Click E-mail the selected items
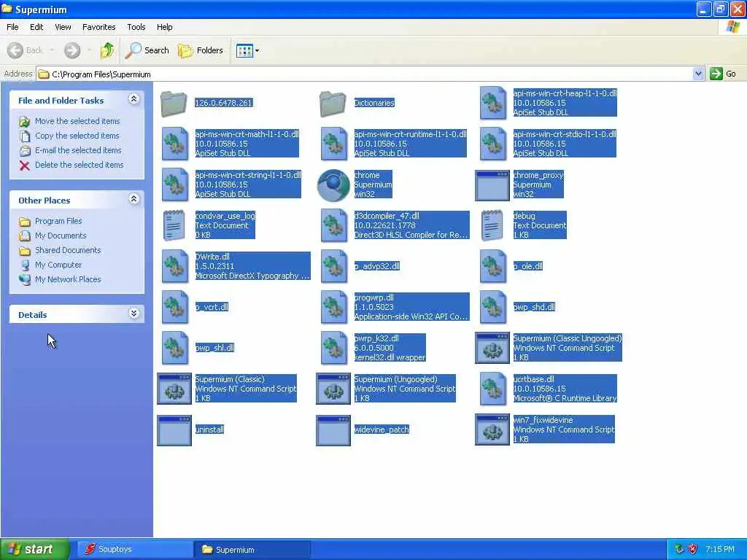747x560 pixels. pos(78,150)
